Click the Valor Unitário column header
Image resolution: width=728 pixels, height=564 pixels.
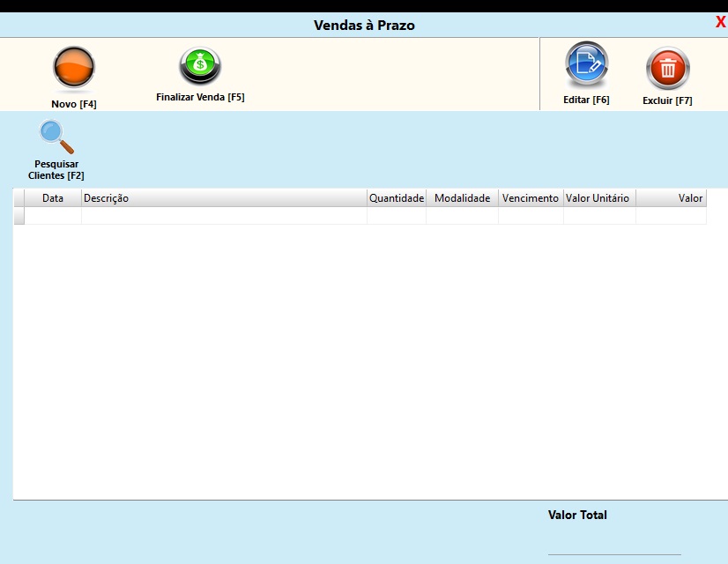(598, 198)
